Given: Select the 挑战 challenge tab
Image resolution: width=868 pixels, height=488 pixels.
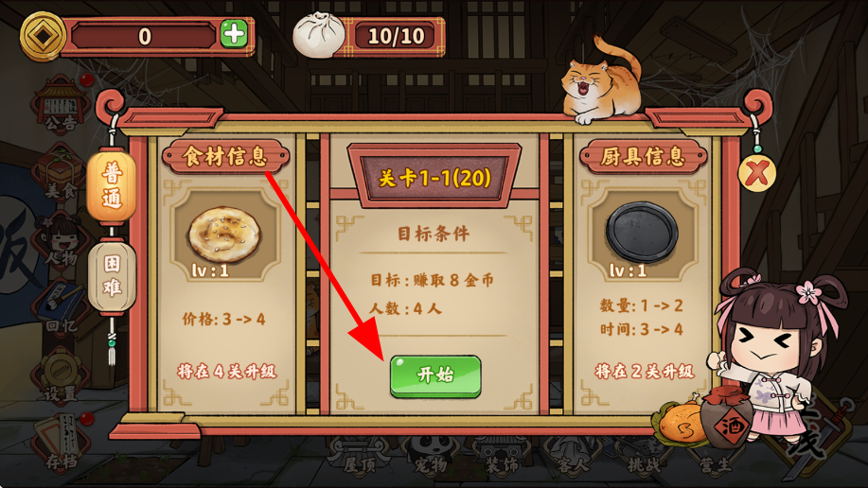Looking at the screenshot, I should click(644, 457).
